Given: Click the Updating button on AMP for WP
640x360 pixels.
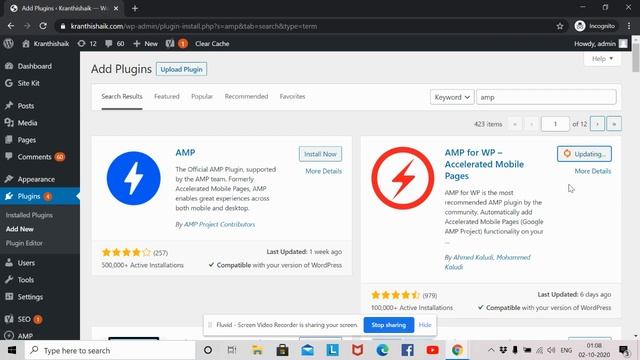Looking at the screenshot, I should click(x=584, y=154).
